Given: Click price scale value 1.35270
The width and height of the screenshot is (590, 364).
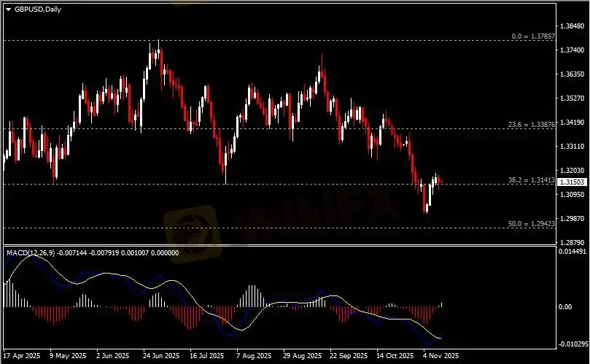Looking at the screenshot, I should point(572,98).
